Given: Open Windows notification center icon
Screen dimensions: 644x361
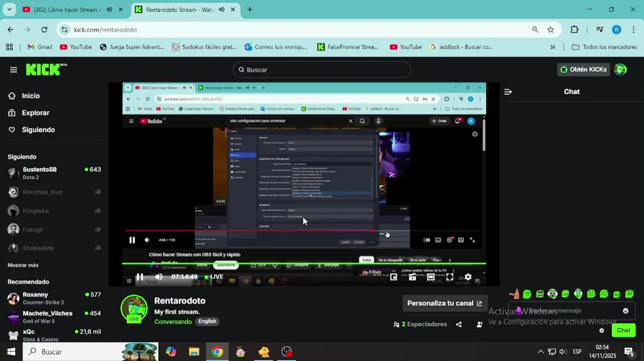Looking at the screenshot, I should [628, 352].
